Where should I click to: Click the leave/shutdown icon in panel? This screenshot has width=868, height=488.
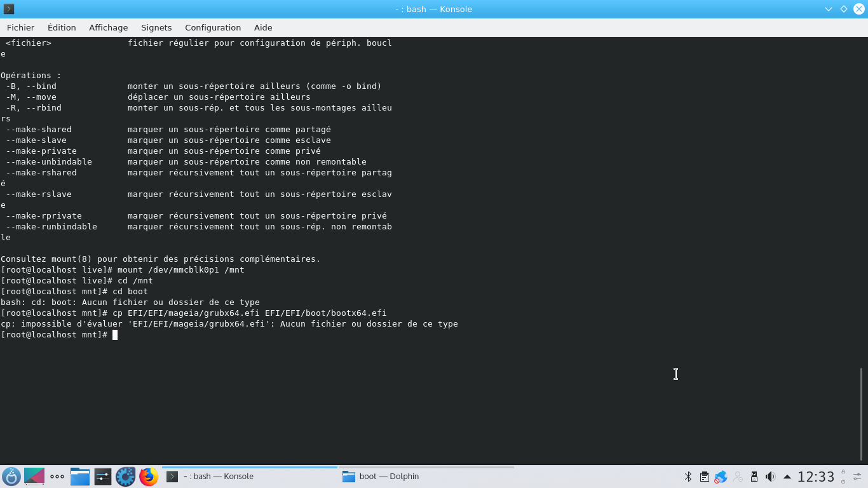coord(843,482)
